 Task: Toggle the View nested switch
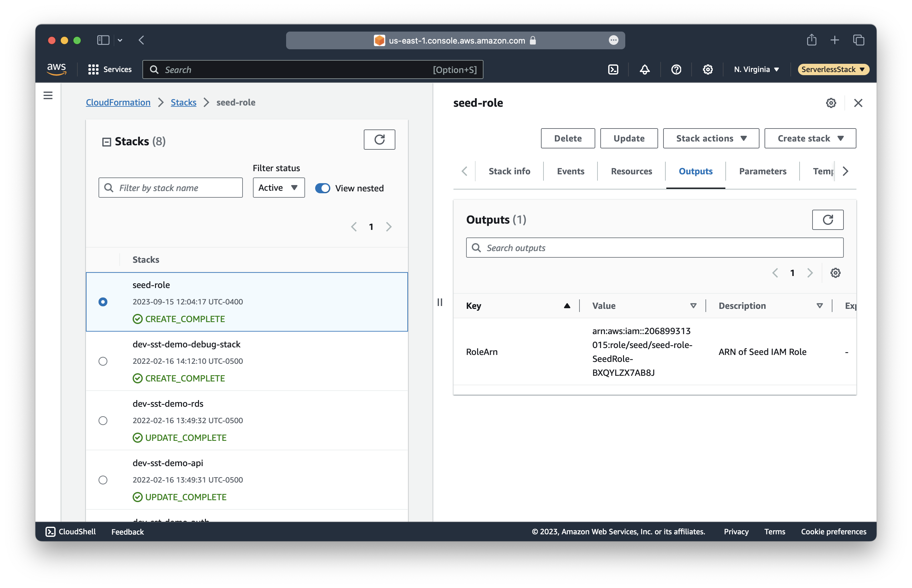point(322,188)
